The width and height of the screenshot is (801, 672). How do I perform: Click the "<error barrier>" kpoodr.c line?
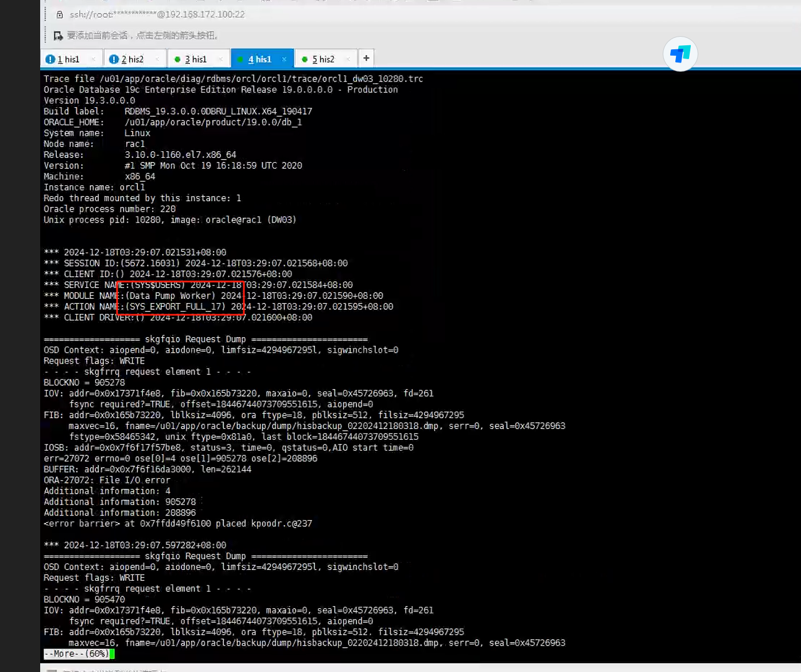click(x=178, y=523)
